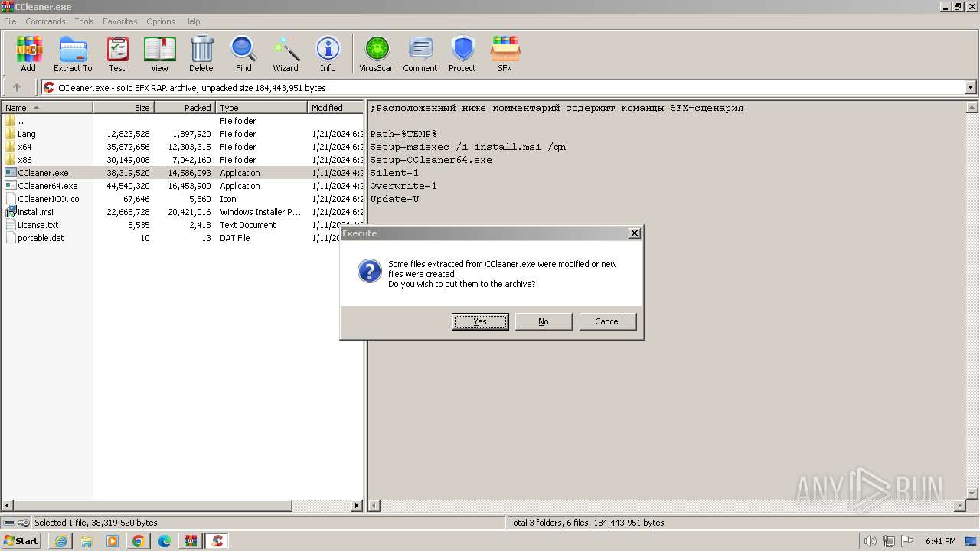Image resolution: width=980 pixels, height=551 pixels.
Task: Open the Tools menu
Action: coord(84,21)
